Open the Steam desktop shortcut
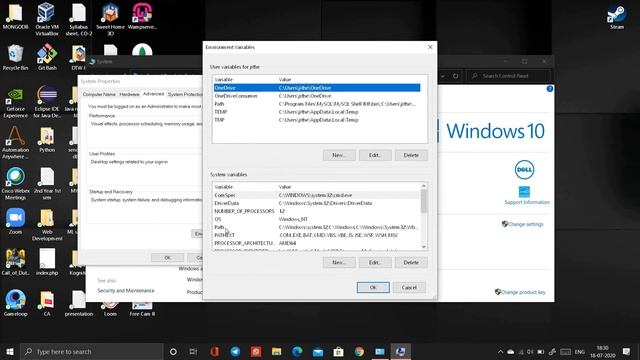The height and width of the screenshot is (360, 640). [x=616, y=16]
